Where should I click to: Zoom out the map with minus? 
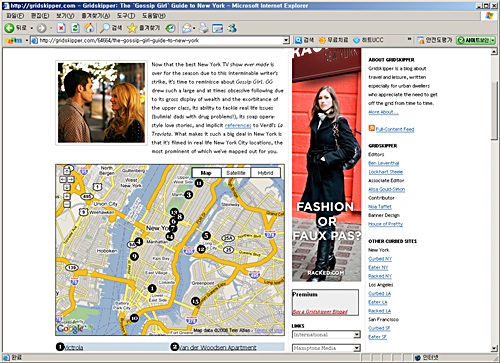[x=67, y=204]
